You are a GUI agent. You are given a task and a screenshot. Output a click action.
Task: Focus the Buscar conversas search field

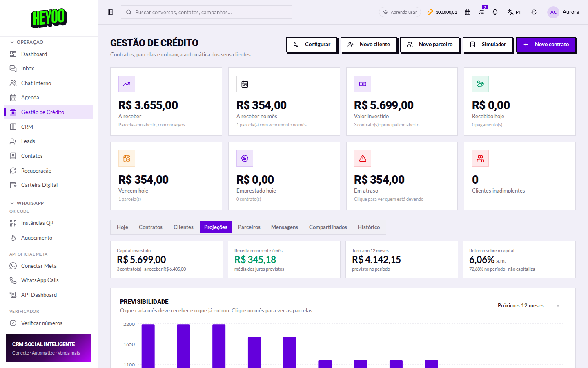click(207, 12)
